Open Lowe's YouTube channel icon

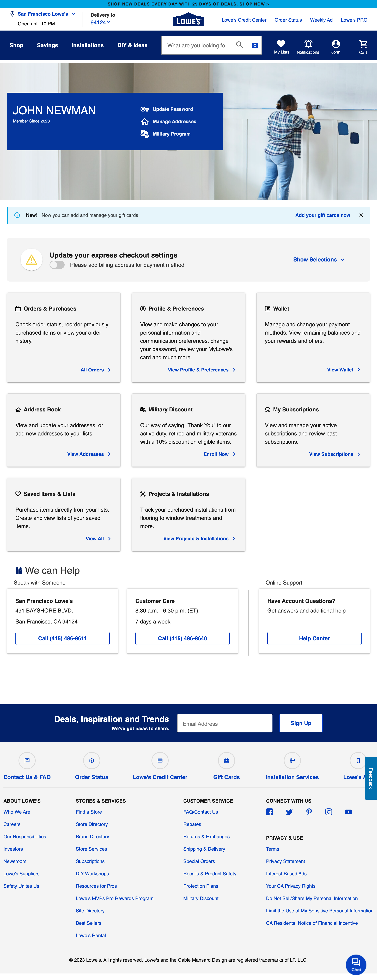(348, 812)
